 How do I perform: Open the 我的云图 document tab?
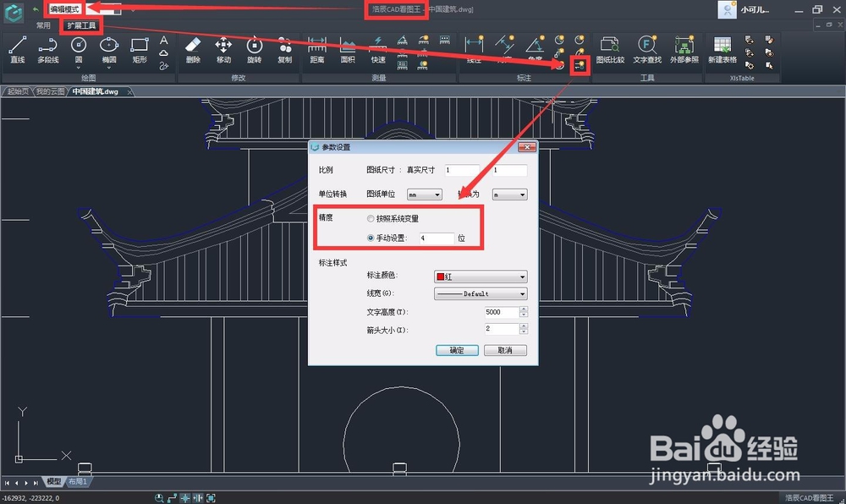click(x=50, y=91)
